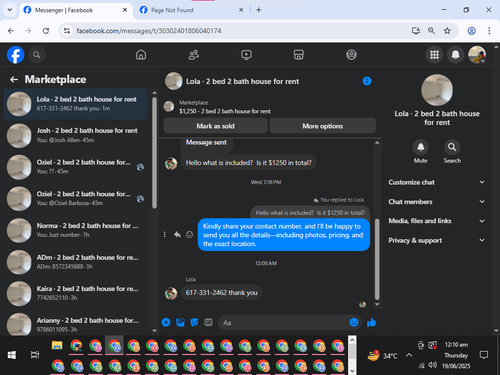The height and width of the screenshot is (375, 500).
Task: Open the Video (Watch) icon
Action: [x=246, y=55]
